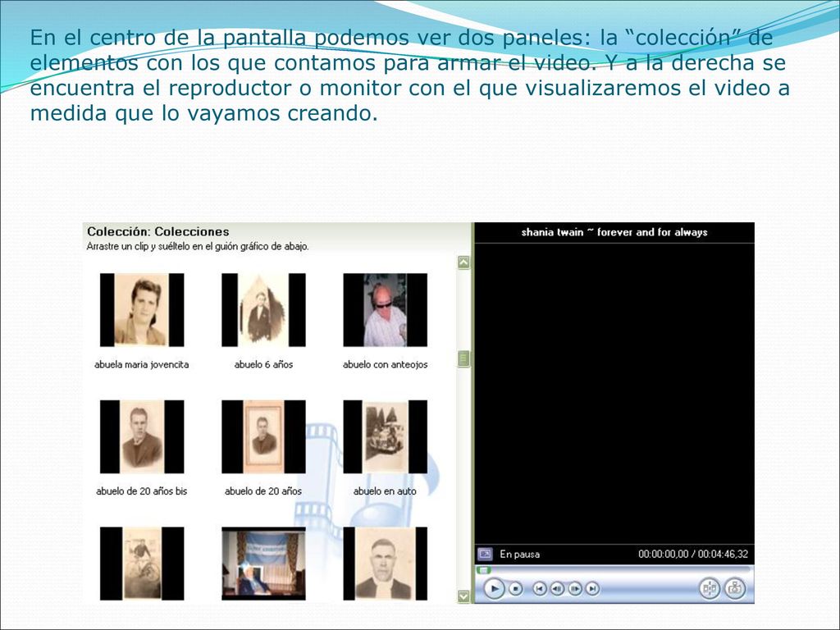Select the elderly man portrait thumbnail, bottom row
The width and height of the screenshot is (840, 630).
[x=386, y=563]
